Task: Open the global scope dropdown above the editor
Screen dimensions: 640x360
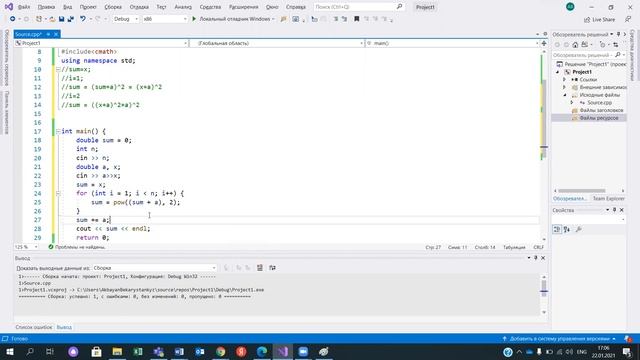Action: [277, 43]
